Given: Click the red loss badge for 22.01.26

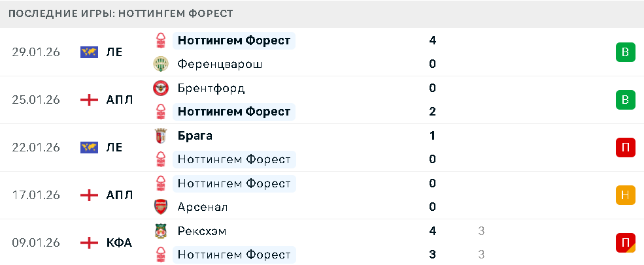Looking at the screenshot, I should pos(626,148).
